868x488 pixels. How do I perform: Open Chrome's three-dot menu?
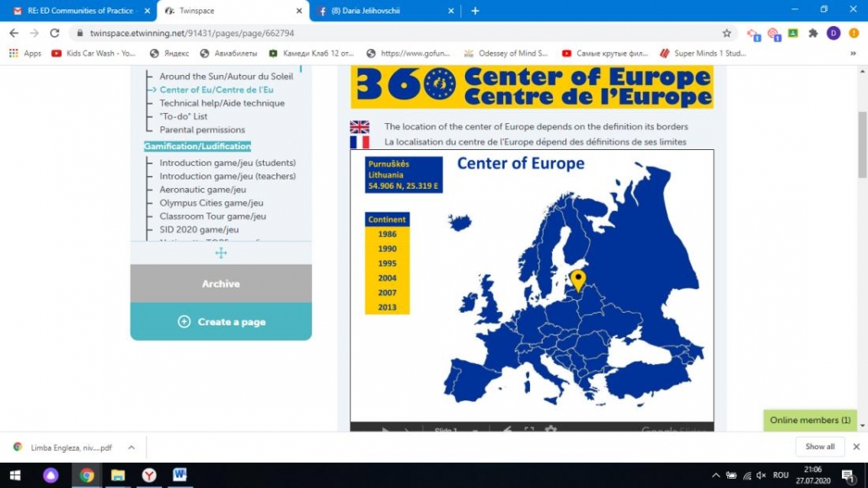pos(854,33)
